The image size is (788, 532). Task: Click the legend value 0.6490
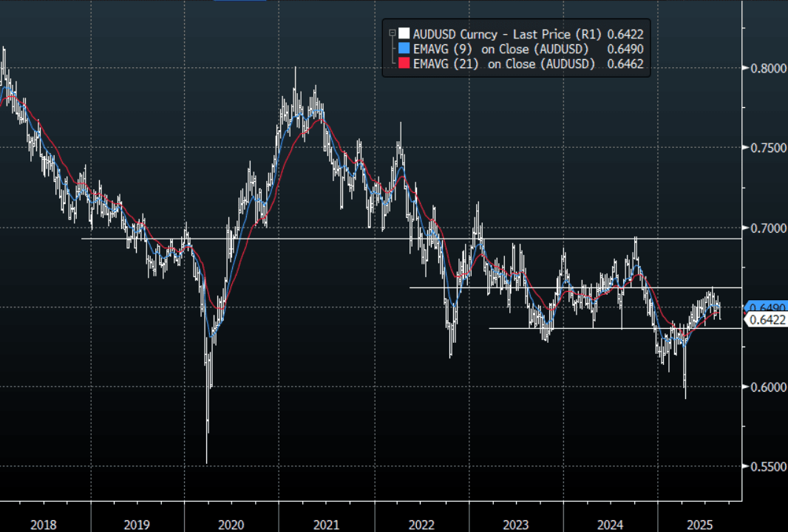[625, 50]
